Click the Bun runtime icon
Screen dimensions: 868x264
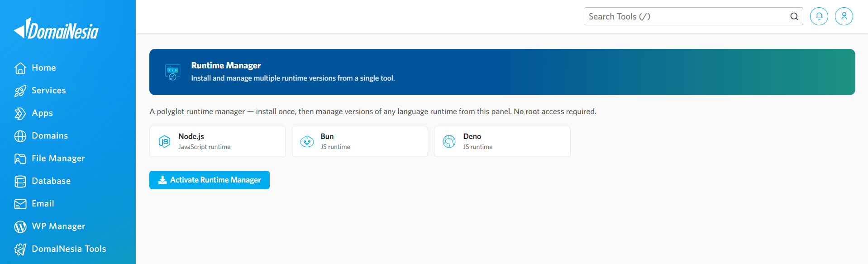click(307, 142)
